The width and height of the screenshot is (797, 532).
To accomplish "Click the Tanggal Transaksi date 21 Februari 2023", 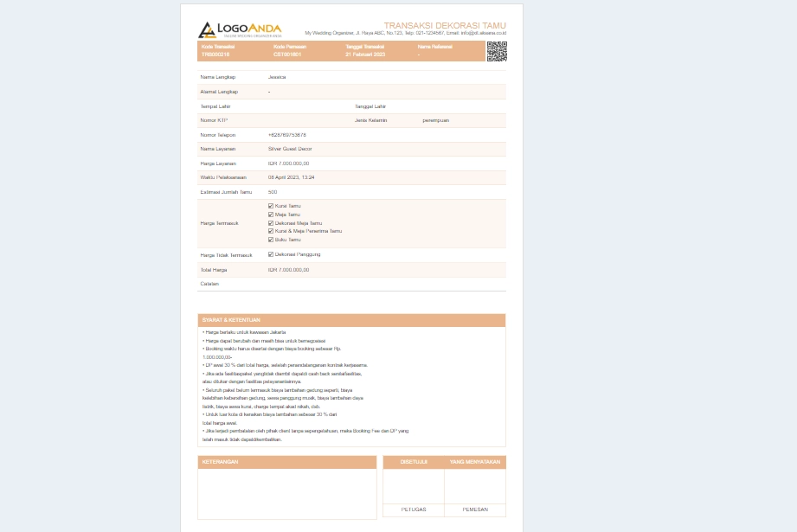I will point(364,54).
